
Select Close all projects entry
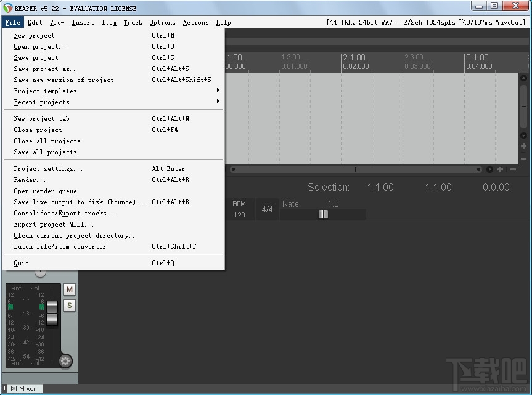113,141
